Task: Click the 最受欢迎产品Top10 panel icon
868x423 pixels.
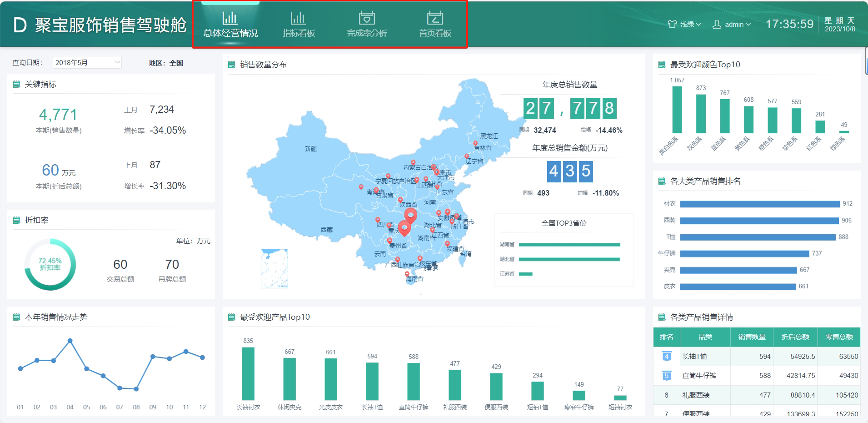Action: 231,317
